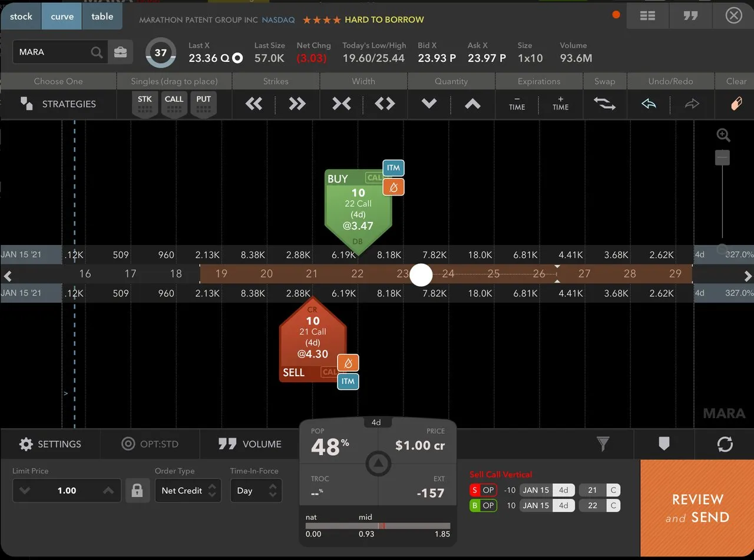Select the SELL 21 Call tile
Image resolution: width=754 pixels, height=560 pixels.
313,340
